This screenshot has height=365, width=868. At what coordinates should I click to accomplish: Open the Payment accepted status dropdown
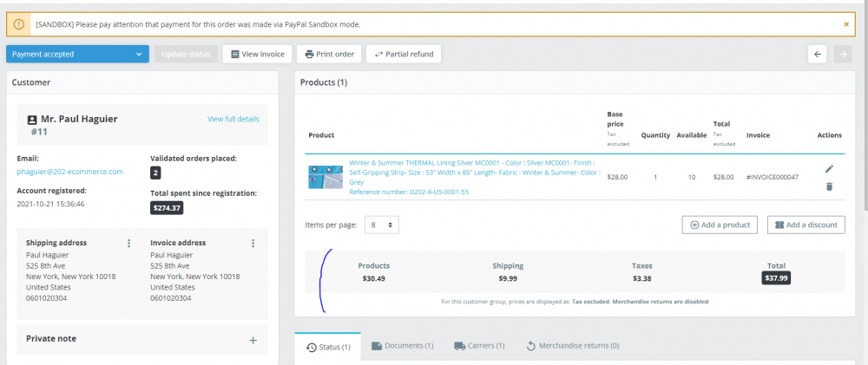coord(77,55)
